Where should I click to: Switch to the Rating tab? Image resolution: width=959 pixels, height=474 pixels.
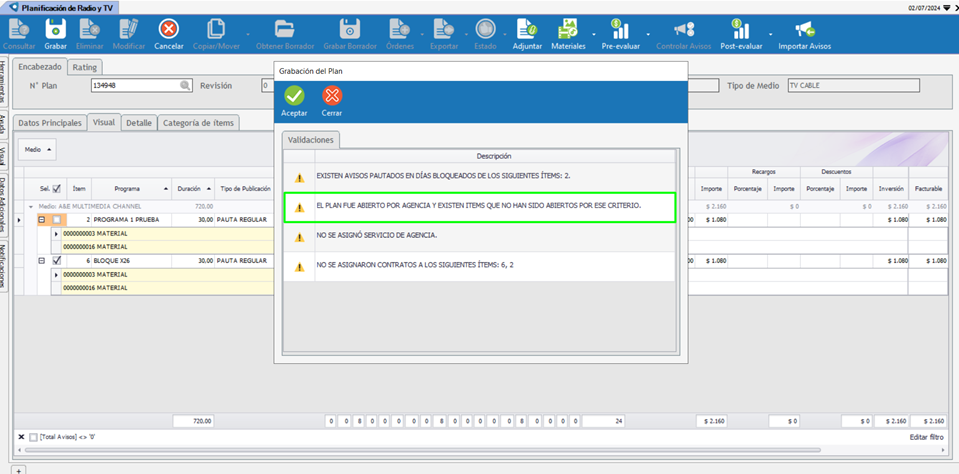(84, 67)
